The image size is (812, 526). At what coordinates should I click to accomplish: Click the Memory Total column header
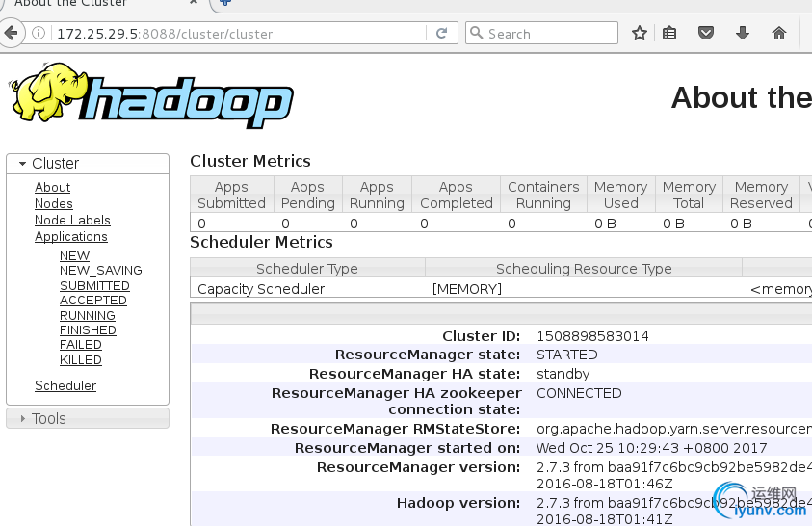tap(689, 195)
